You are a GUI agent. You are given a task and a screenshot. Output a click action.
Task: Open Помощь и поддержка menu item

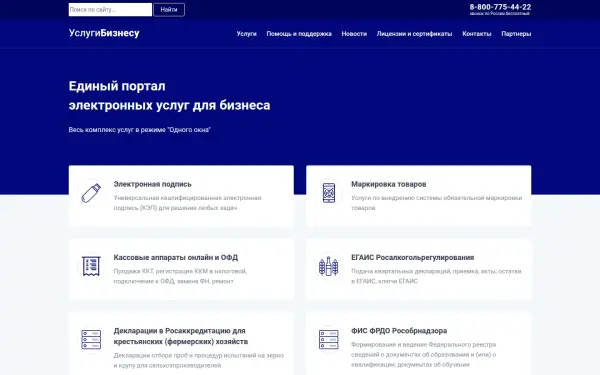299,34
